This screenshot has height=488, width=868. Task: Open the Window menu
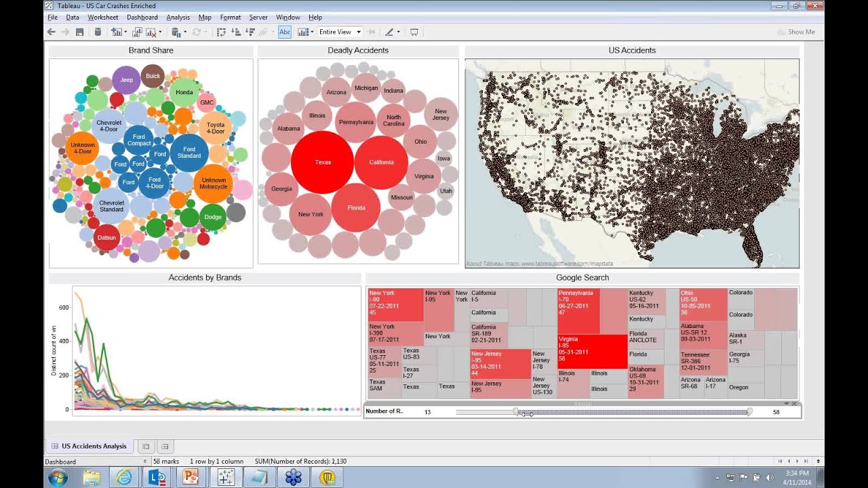[288, 17]
